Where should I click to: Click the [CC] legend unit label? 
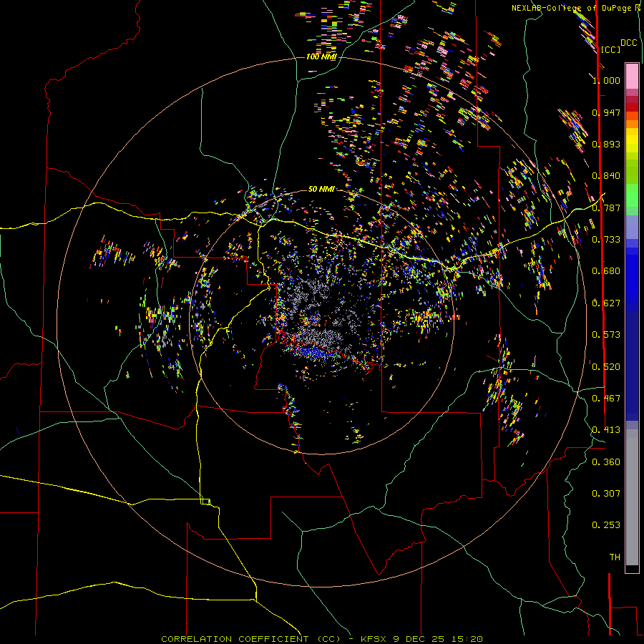click(611, 49)
